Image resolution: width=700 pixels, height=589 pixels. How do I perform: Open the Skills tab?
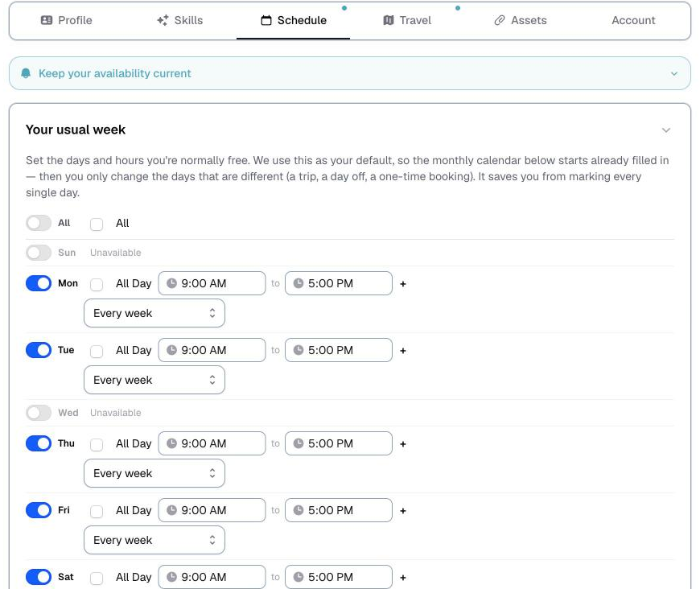pos(180,21)
